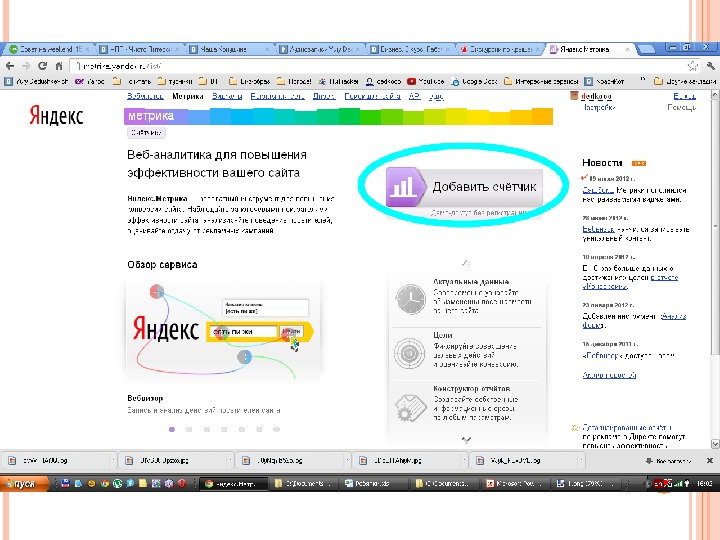
Task: Open the Архив новостей link
Action: tap(609, 375)
